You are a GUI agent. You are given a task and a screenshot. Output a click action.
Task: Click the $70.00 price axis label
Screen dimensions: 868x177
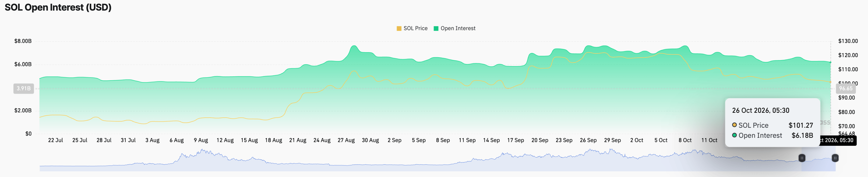coord(847,126)
